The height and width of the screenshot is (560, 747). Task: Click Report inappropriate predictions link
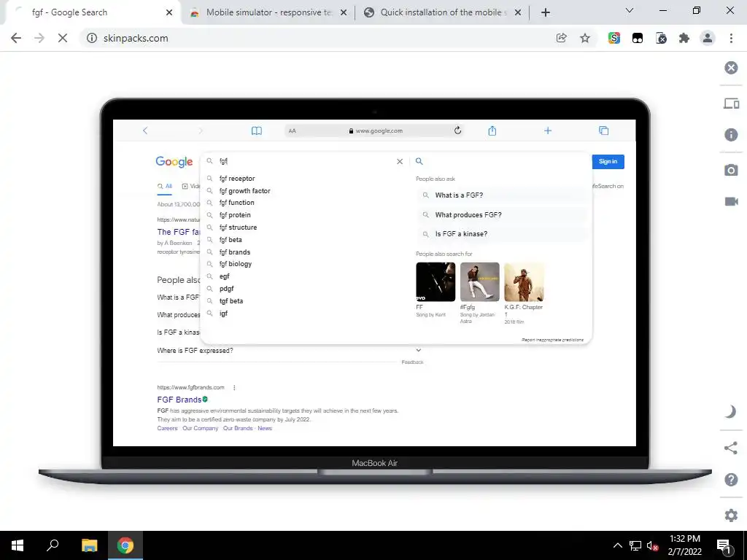click(x=552, y=340)
